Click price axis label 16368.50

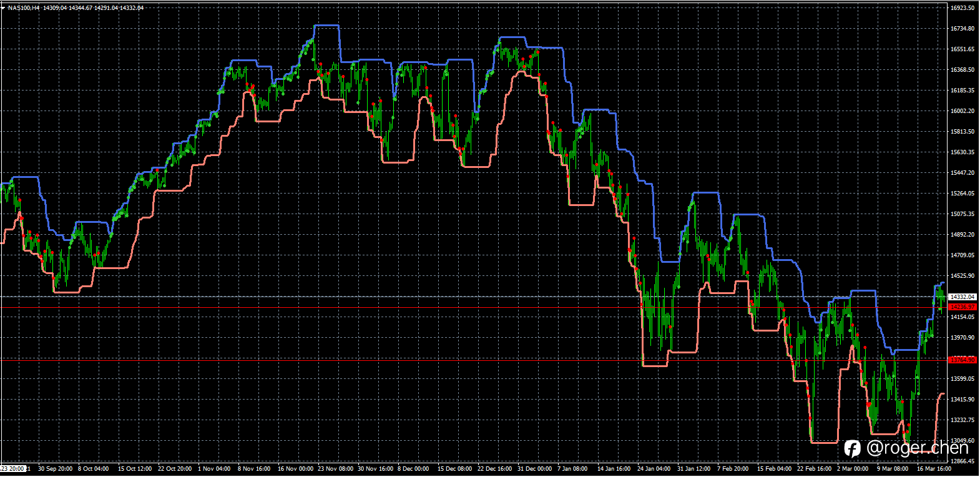coord(963,70)
